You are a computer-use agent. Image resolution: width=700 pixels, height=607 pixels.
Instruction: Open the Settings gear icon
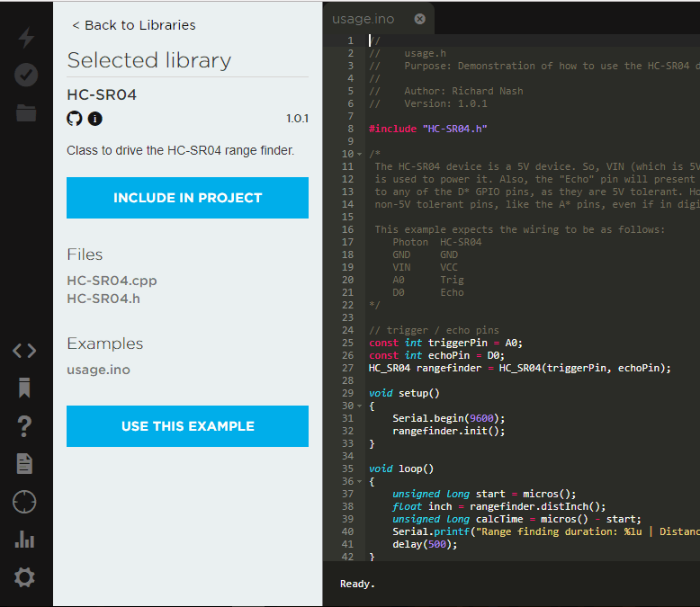(x=24, y=577)
